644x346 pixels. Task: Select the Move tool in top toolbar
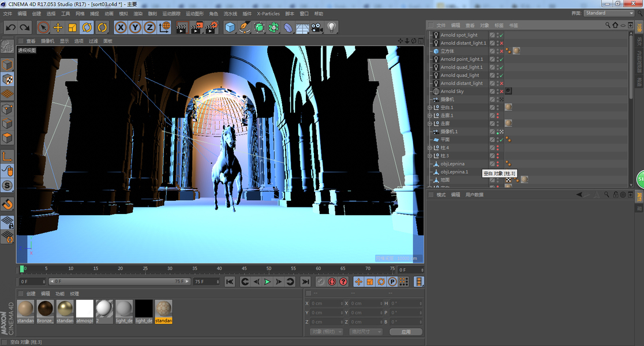(58, 27)
